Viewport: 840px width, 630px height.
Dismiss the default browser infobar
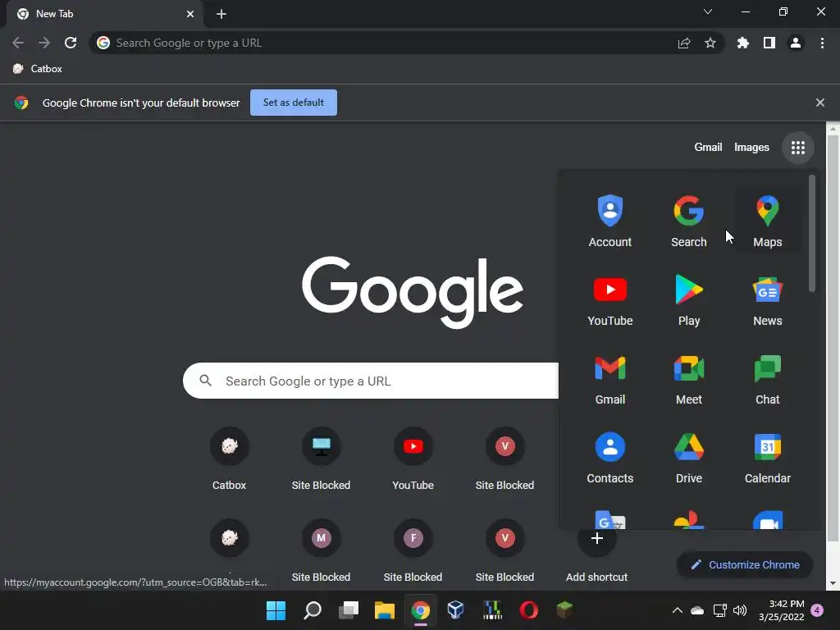pos(819,103)
